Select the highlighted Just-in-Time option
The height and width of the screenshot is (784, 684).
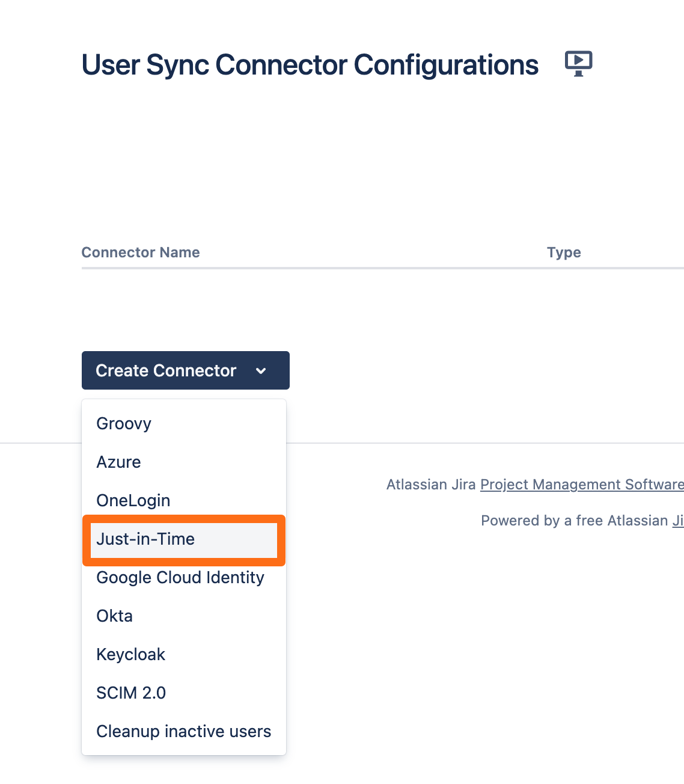coord(145,539)
